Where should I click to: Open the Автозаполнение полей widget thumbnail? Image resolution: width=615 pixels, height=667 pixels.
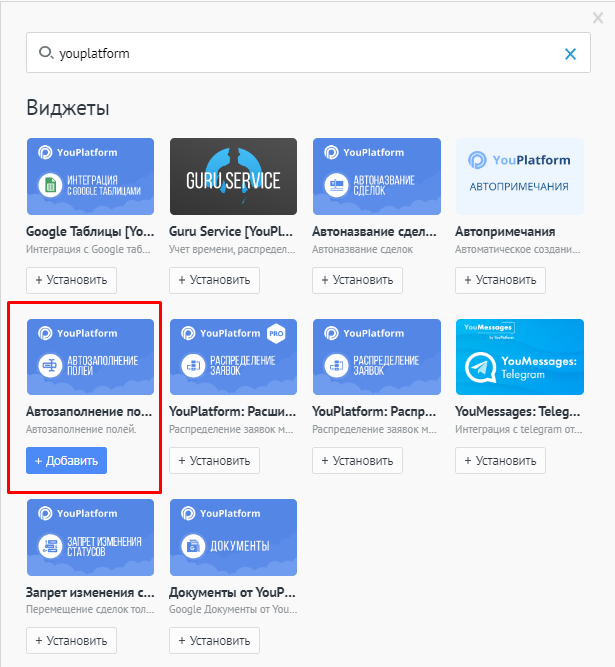click(x=91, y=357)
